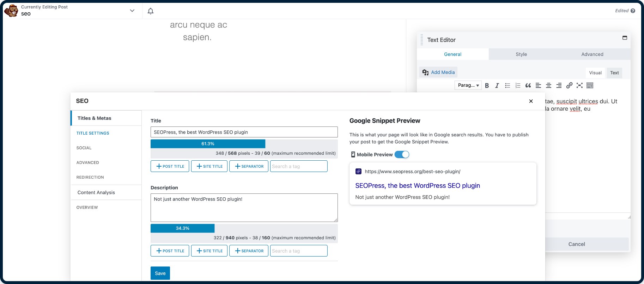This screenshot has height=284, width=644.
Task: Grab the Text Editor panel drag handle
Action: coord(422,40)
